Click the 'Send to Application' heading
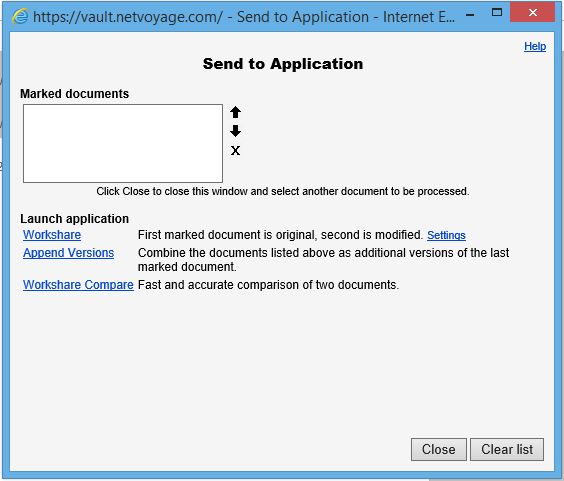This screenshot has width=564, height=481. coord(283,64)
